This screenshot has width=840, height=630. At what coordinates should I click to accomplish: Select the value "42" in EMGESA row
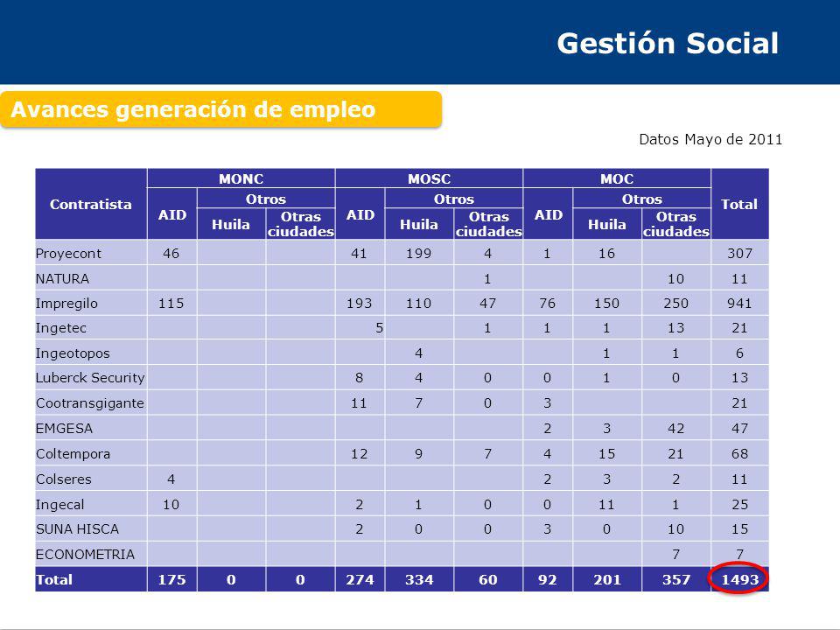point(676,429)
